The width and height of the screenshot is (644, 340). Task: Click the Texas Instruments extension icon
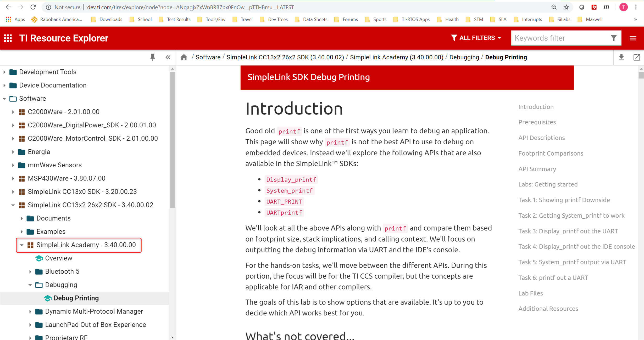point(594,7)
